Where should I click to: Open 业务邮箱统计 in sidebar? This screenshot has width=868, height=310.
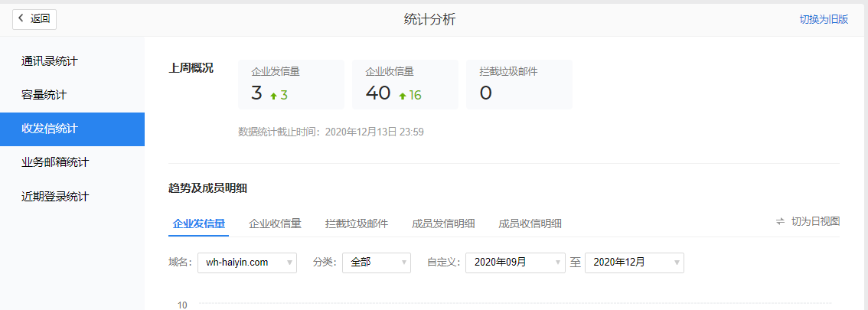tap(55, 162)
